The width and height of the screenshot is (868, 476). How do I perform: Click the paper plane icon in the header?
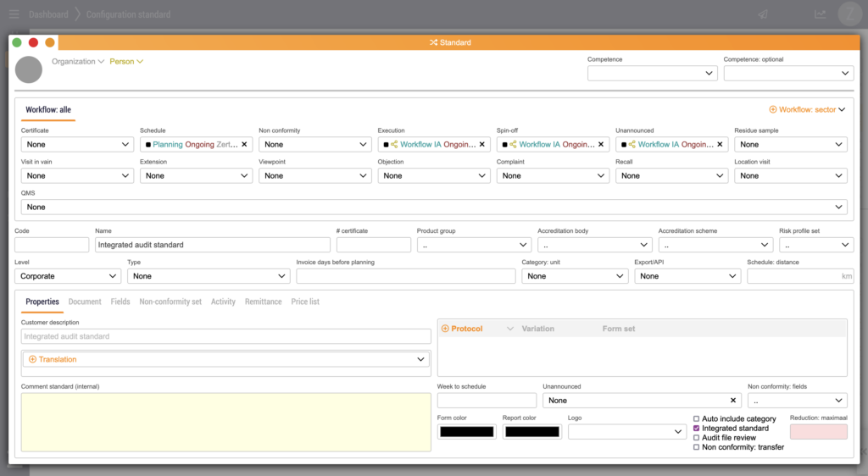(763, 14)
